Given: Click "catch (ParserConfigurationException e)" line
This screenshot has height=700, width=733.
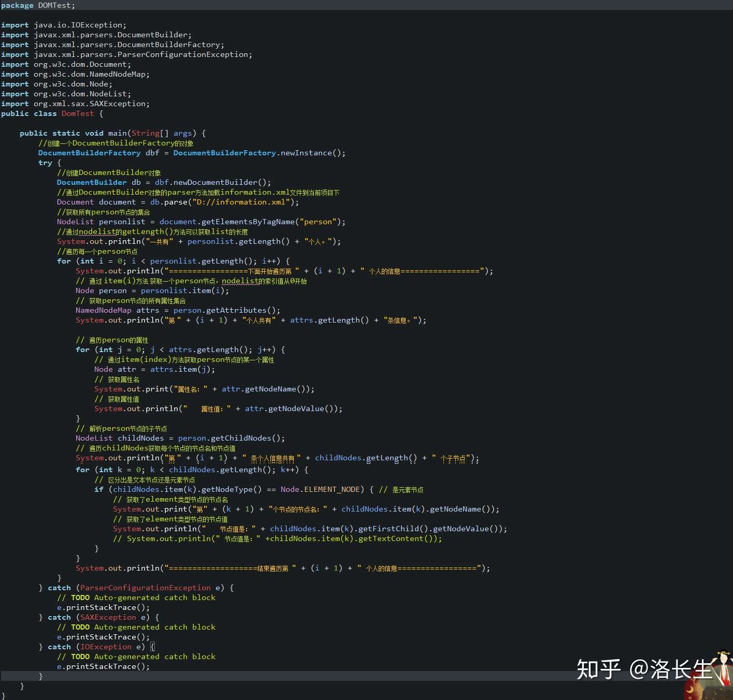Looking at the screenshot, I should (x=136, y=588).
